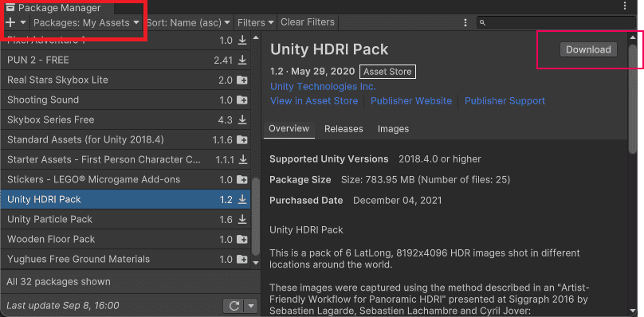This screenshot has height=317, width=644.
Task: Open the Sort: Name (asc) dropdown
Action: (189, 22)
